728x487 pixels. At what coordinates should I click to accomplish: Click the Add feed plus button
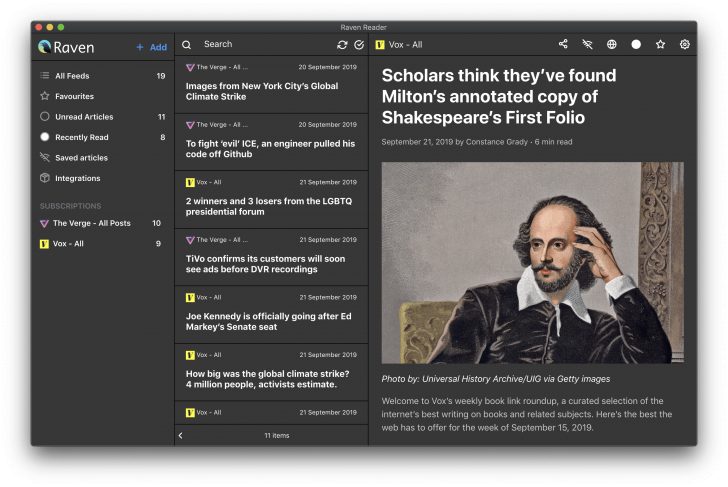tap(151, 47)
